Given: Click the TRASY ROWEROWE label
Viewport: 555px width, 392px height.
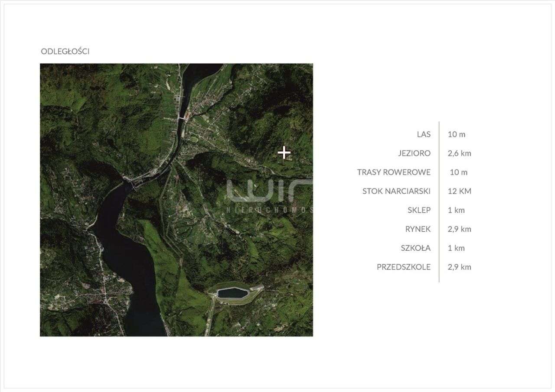Looking at the screenshot, I should point(394,172).
